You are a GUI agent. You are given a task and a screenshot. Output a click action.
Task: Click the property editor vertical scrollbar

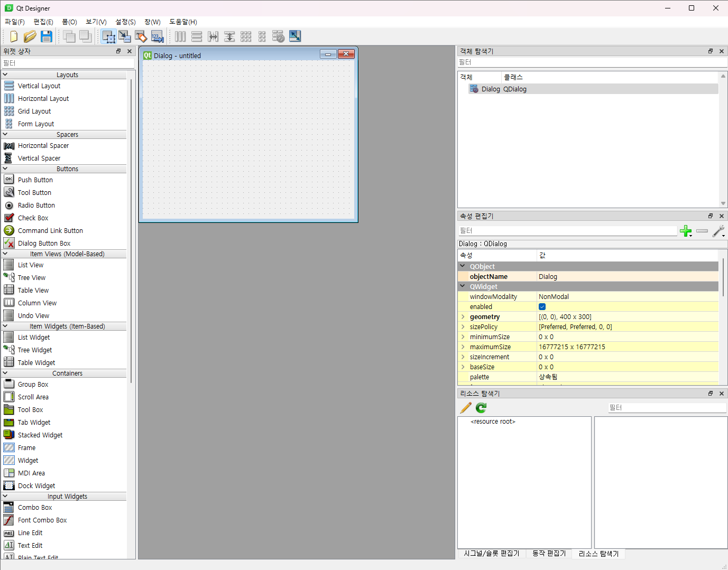(723, 277)
